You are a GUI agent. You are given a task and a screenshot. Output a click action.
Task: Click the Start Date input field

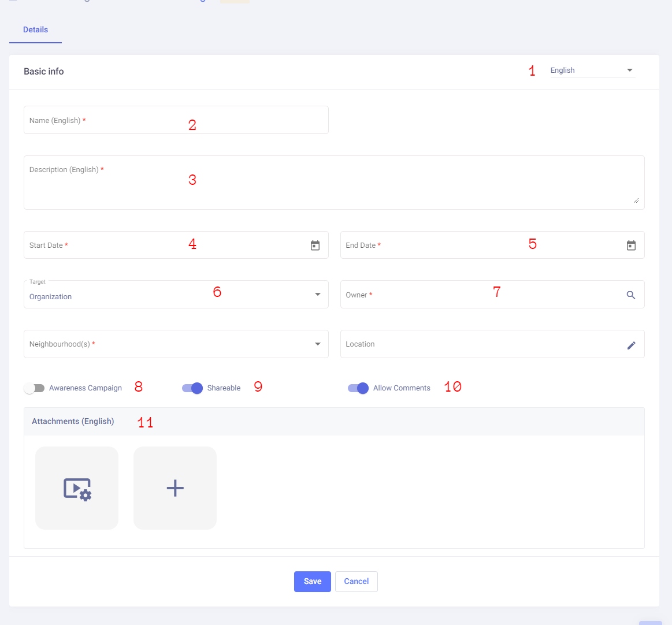(x=165, y=245)
